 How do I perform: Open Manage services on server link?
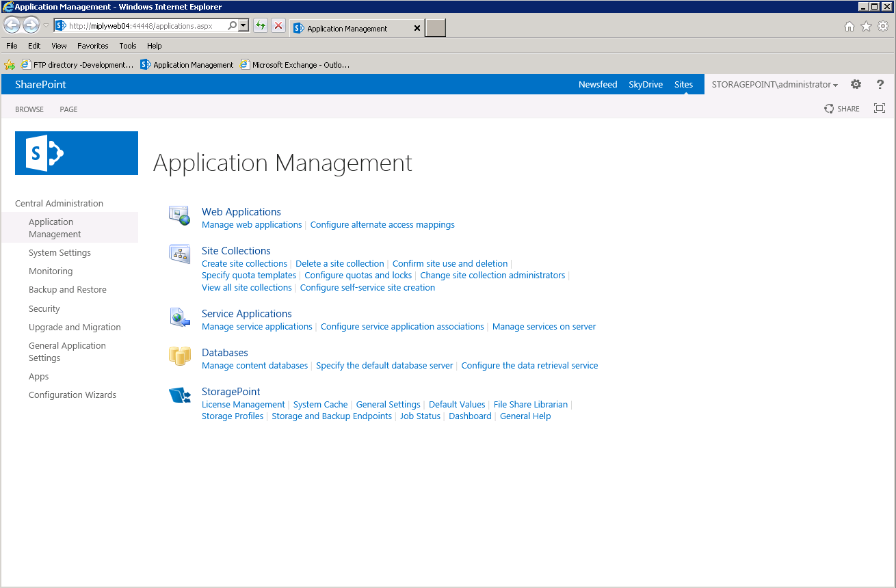tap(544, 326)
